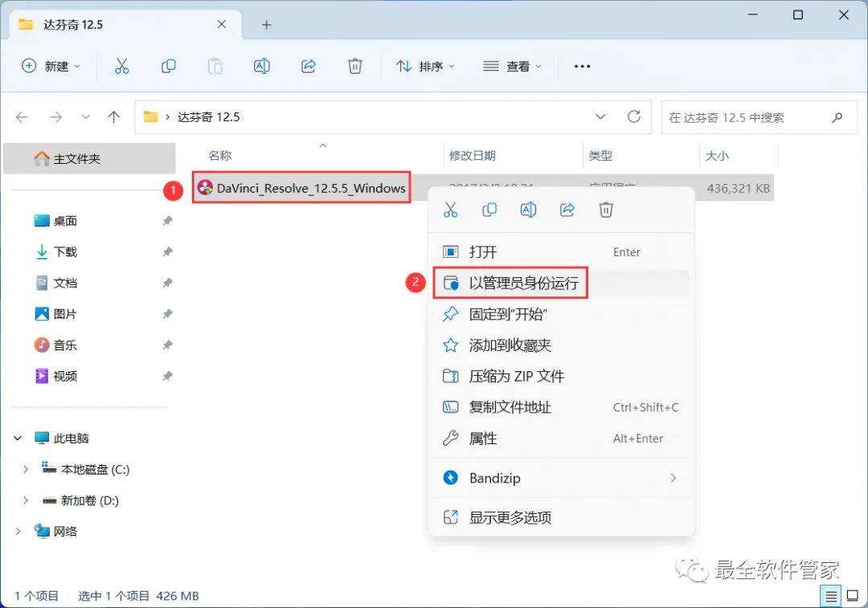Expand 新加卷 (D:) tree node

26,500
